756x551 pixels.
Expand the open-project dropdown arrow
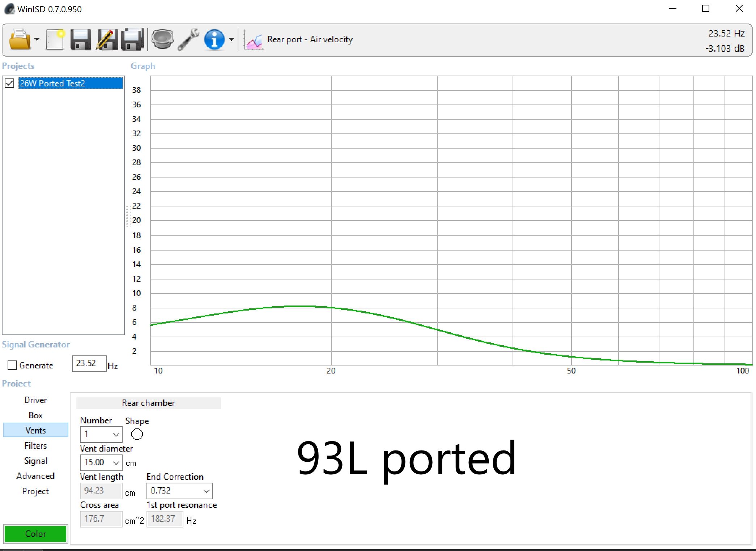pyautogui.click(x=37, y=39)
